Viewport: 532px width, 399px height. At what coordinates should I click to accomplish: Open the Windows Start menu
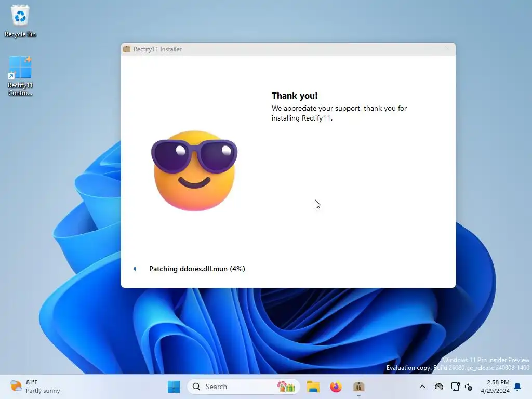pos(174,387)
